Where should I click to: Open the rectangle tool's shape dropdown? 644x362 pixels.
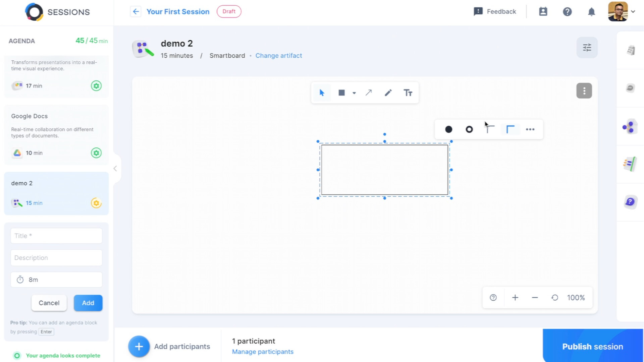(354, 93)
